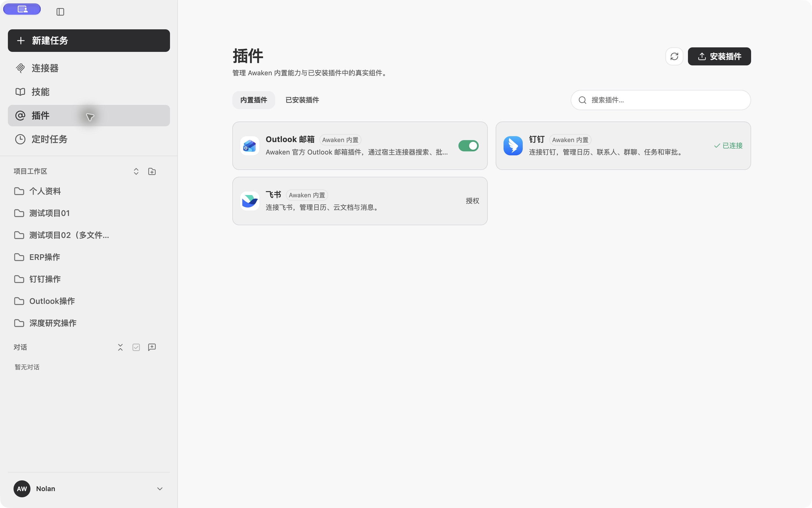Open 连接器 in the sidebar
Screen dimensions: 812x508
[x=89, y=68]
